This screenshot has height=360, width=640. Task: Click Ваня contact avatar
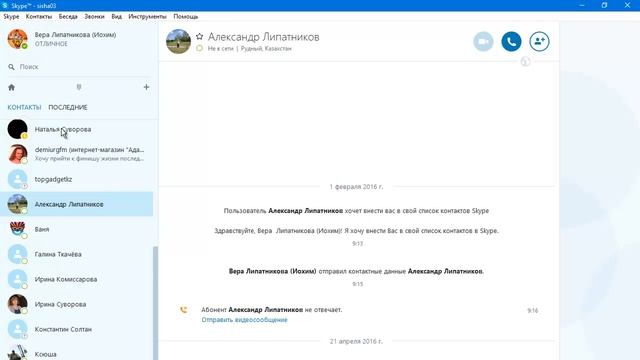coord(18,229)
